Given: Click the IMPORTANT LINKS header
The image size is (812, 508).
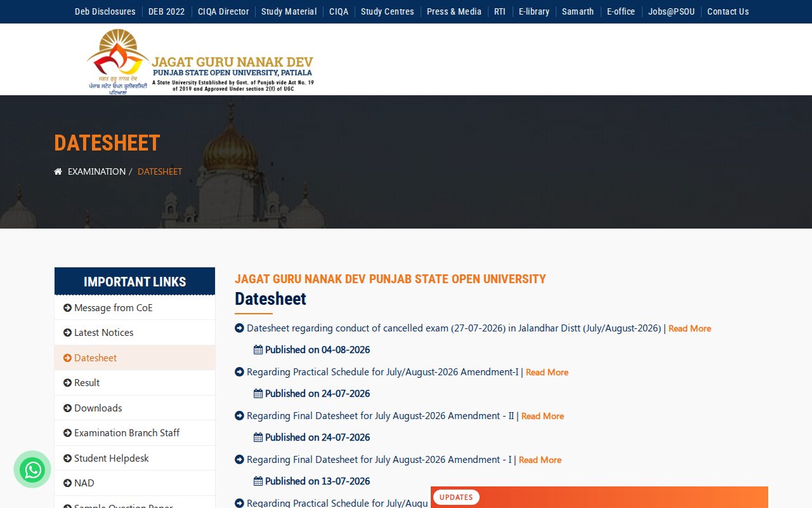Looking at the screenshot, I should tap(134, 281).
